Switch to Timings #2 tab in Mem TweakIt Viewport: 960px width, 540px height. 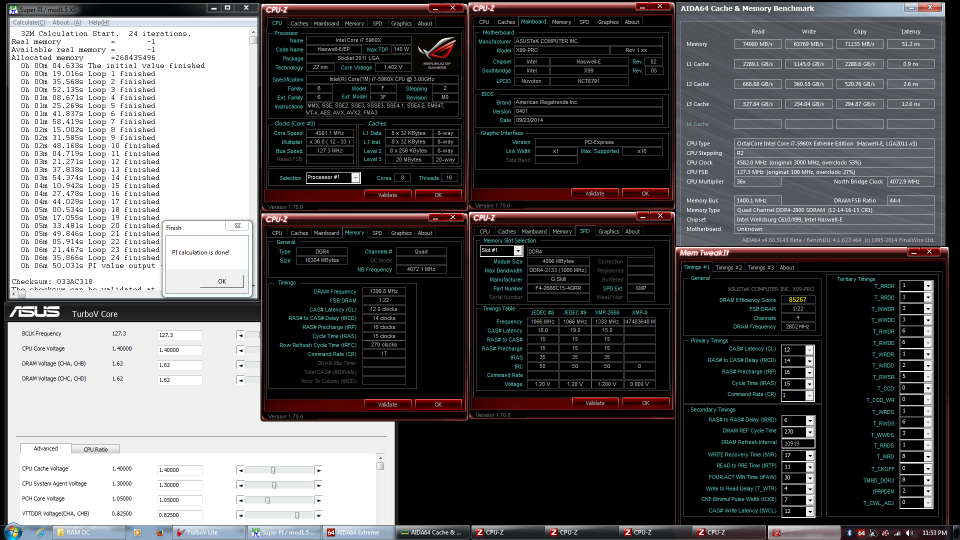click(x=729, y=268)
